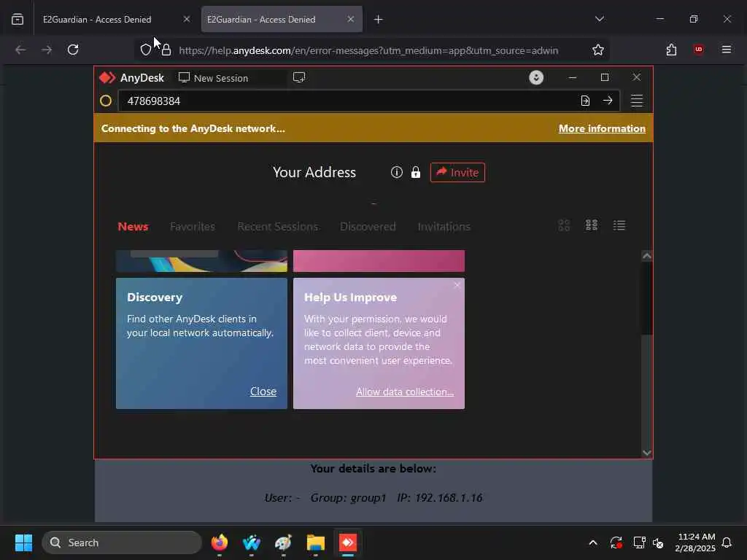
Task: Show hidden system tray icons
Action: (593, 542)
